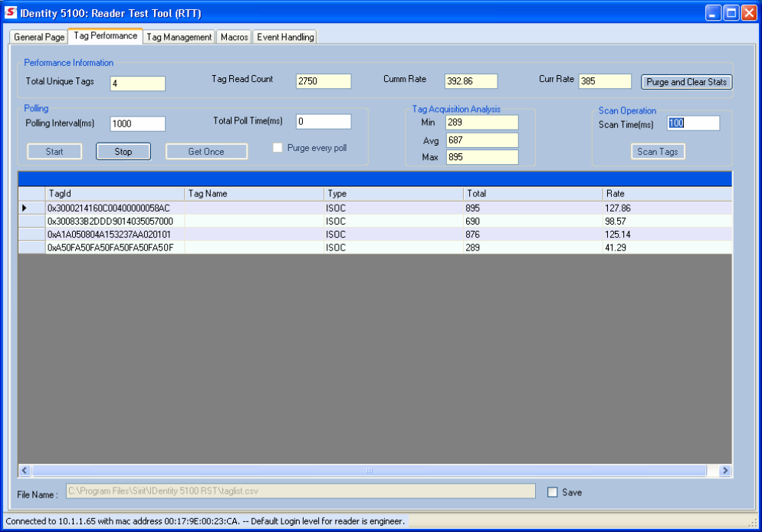Click the Min acquisition field
The height and width of the screenshot is (532, 762).
coord(482,123)
